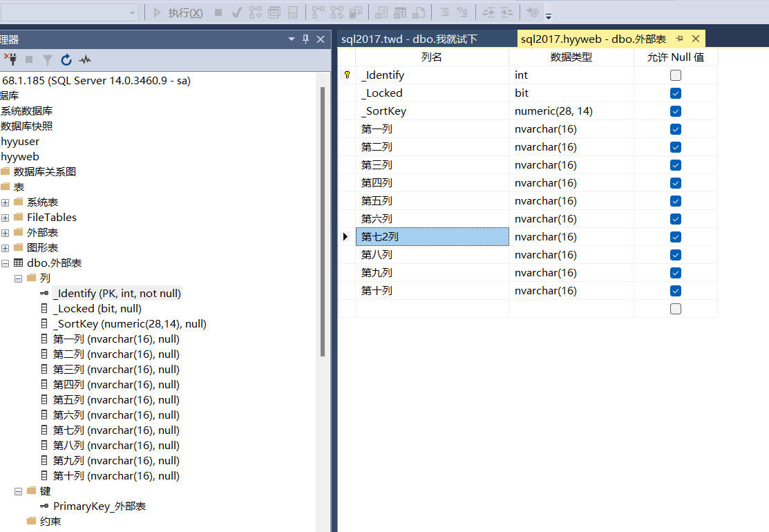This screenshot has height=532, width=769.
Task: Pin the Object Explorer panel
Action: 306,39
